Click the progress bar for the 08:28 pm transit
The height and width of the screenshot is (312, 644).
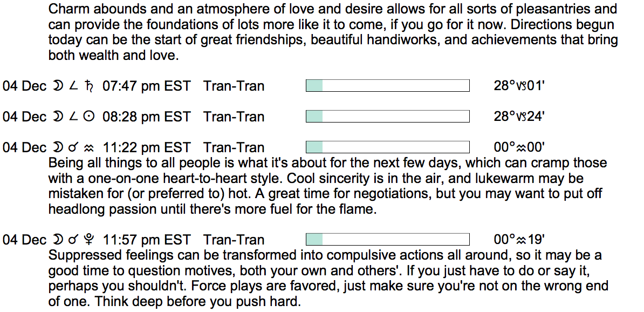387,116
